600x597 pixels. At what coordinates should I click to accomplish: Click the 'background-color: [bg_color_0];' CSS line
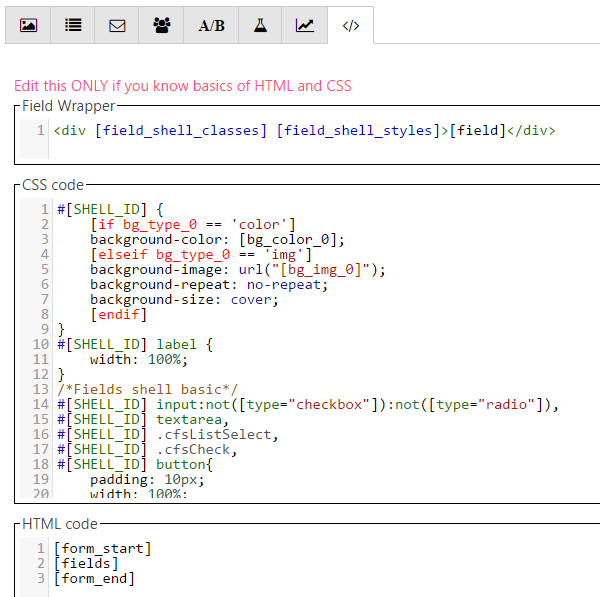click(217, 240)
